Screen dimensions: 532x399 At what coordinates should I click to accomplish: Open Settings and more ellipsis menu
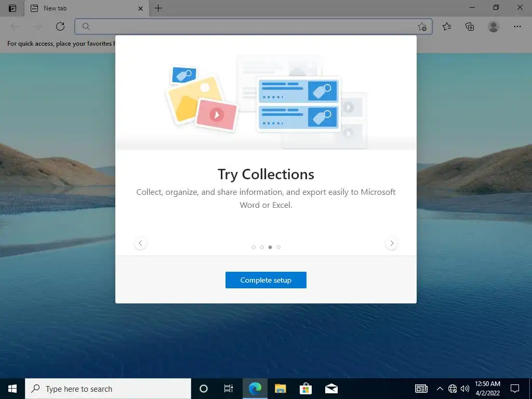click(x=517, y=26)
